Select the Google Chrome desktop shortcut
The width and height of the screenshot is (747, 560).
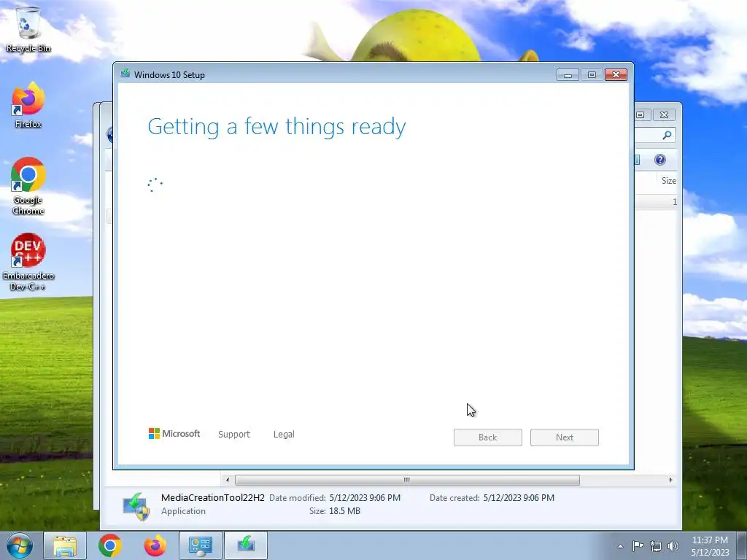(x=28, y=186)
